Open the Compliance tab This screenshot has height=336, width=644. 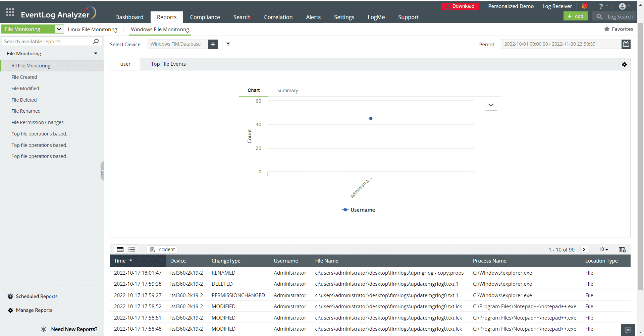(205, 17)
